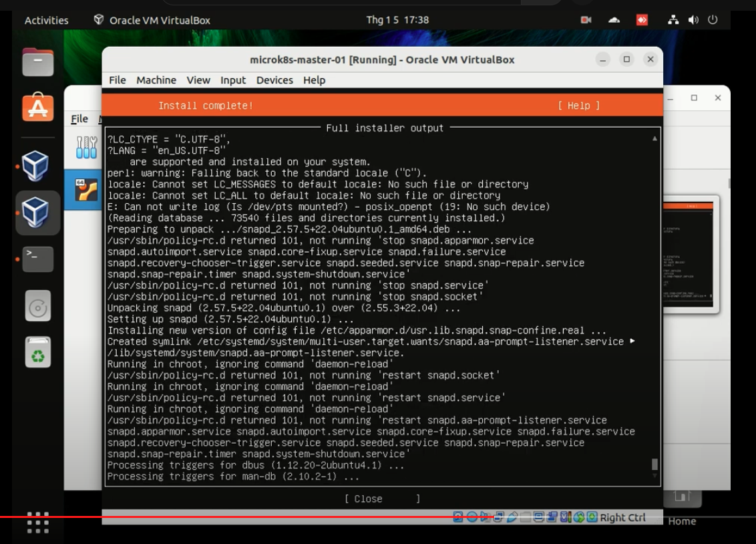Click the video recording status icon
This screenshot has height=544, width=756.
(x=551, y=517)
